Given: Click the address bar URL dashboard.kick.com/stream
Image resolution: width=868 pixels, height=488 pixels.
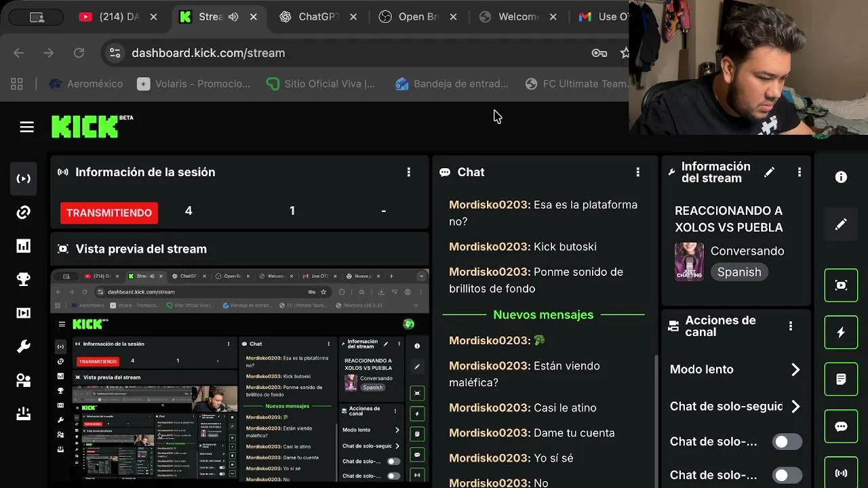Looking at the screenshot, I should point(208,53).
